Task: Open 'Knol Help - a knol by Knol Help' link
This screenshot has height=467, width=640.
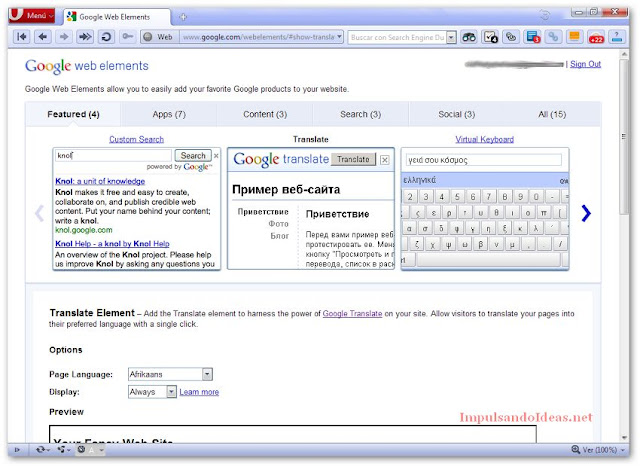Action: point(112,244)
